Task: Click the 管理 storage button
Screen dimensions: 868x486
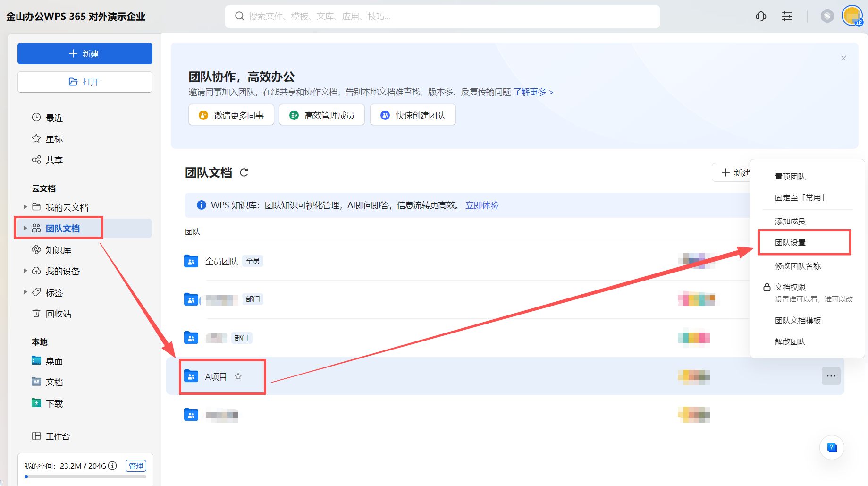Action: [x=136, y=466]
